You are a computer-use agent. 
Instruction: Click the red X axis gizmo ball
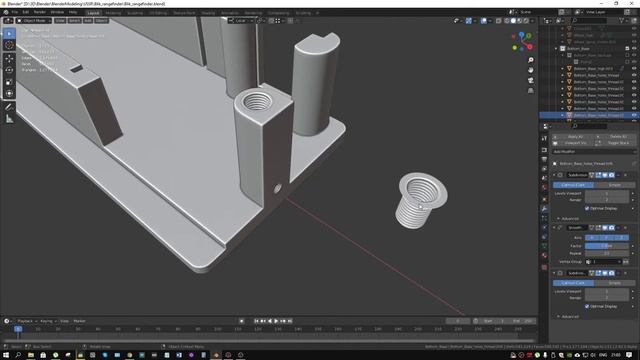coord(530,47)
